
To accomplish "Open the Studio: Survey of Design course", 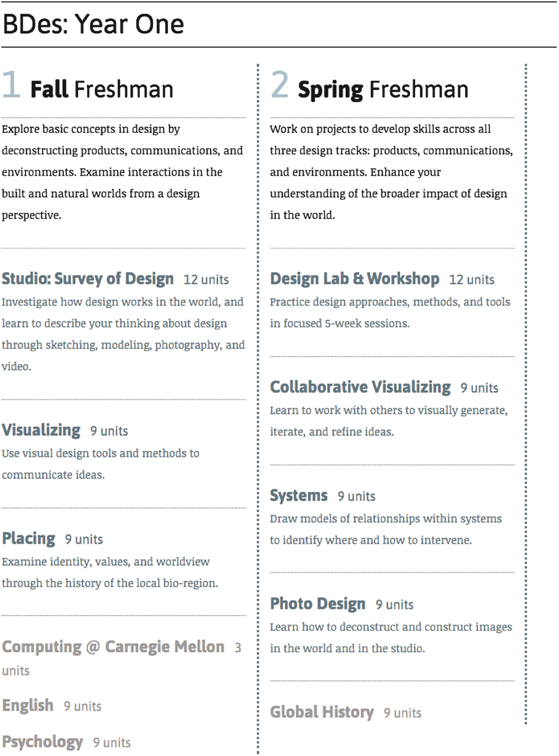I will pos(87,279).
